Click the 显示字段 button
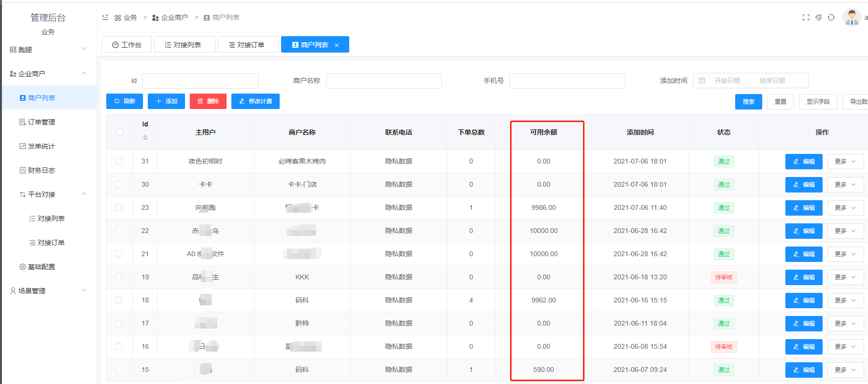 click(x=818, y=102)
